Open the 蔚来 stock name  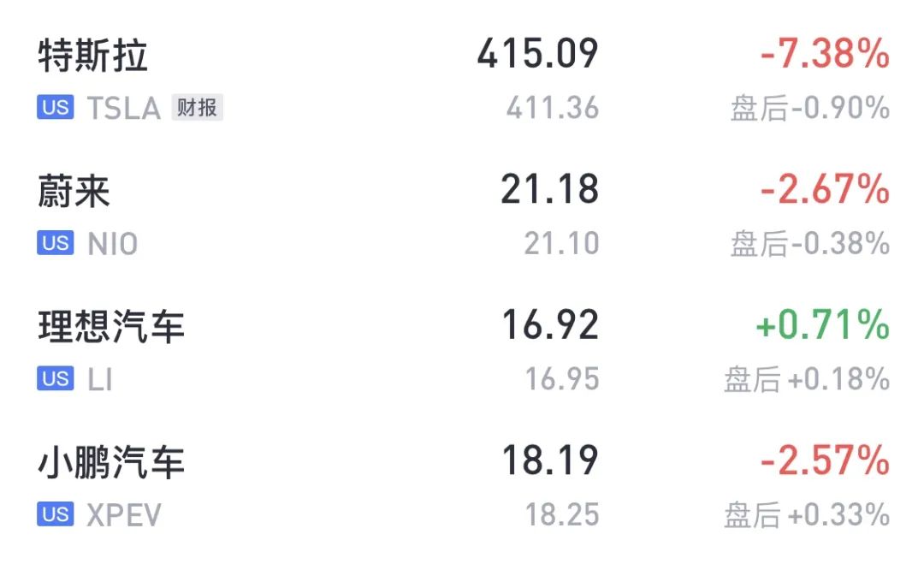74,191
